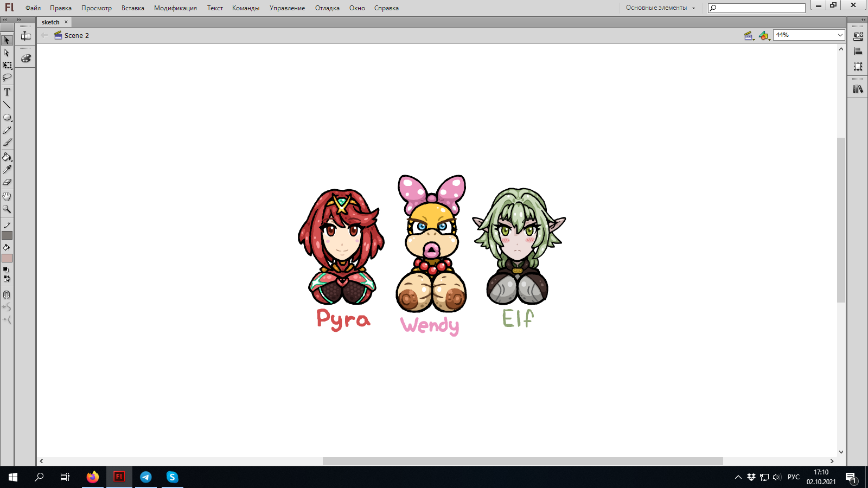Open the Timeline panel icon
Screen dimensions: 868x488
pos(25,36)
